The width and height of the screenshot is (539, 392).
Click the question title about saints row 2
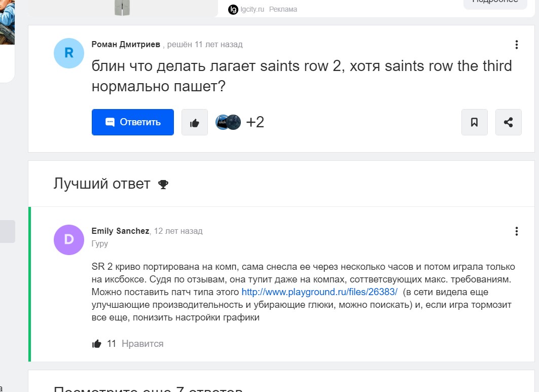point(302,76)
